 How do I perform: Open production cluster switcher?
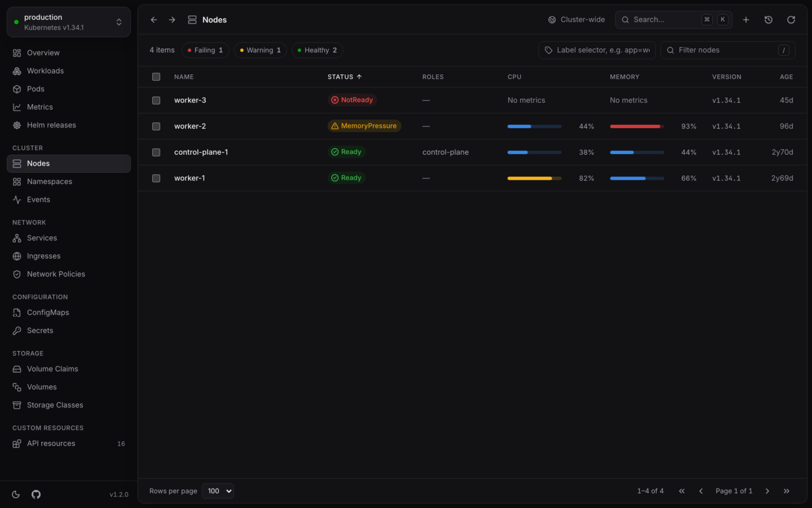coord(69,22)
